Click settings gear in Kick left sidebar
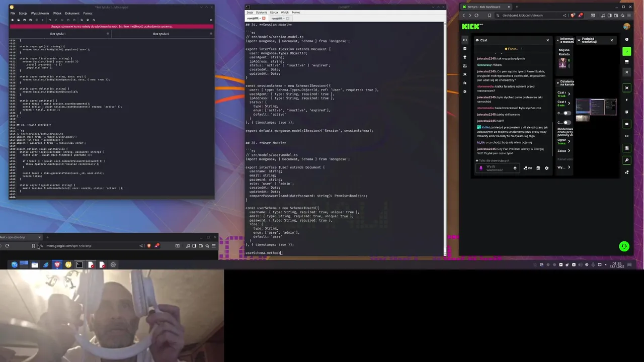 465,92
